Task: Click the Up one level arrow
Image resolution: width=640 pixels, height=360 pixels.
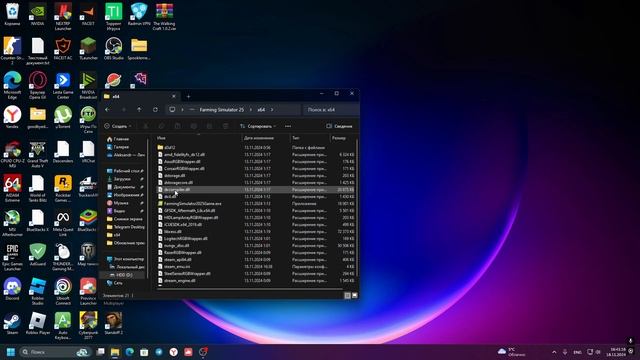Action: [x=139, y=109]
